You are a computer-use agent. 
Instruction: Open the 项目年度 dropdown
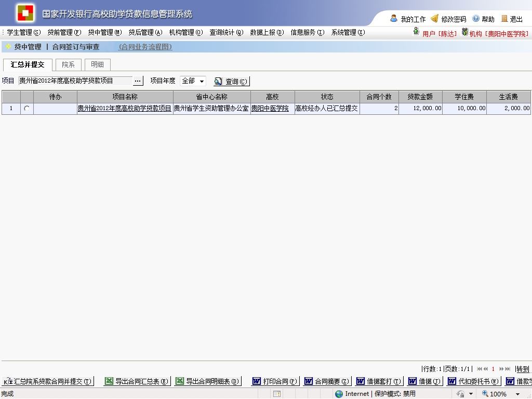[x=193, y=81]
